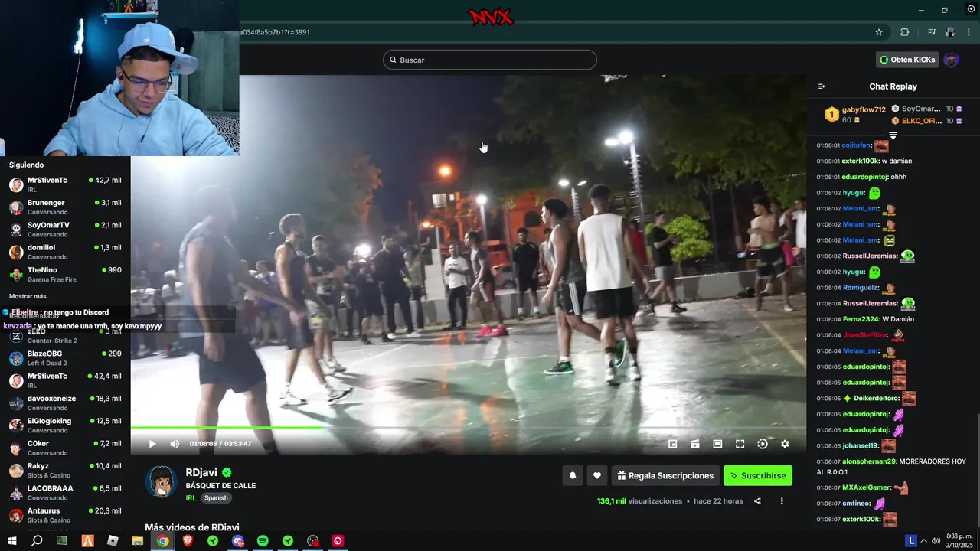
Task: Open BlazeOBG Left 4 Dead 2 channel
Action: [65, 358]
